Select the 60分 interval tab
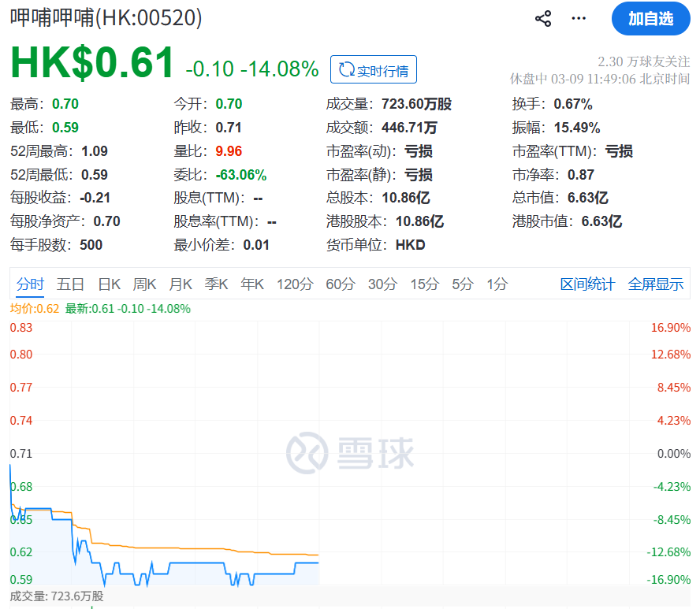This screenshot has width=700, height=609. 341,284
